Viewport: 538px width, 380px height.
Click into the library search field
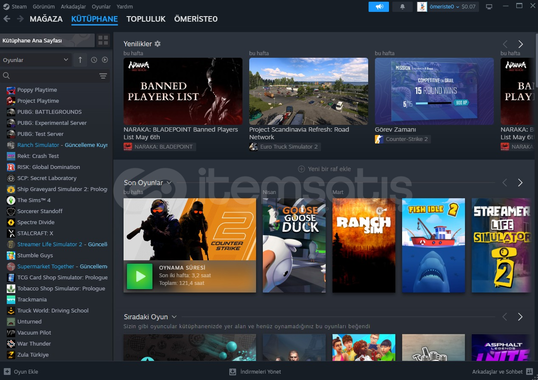point(55,76)
